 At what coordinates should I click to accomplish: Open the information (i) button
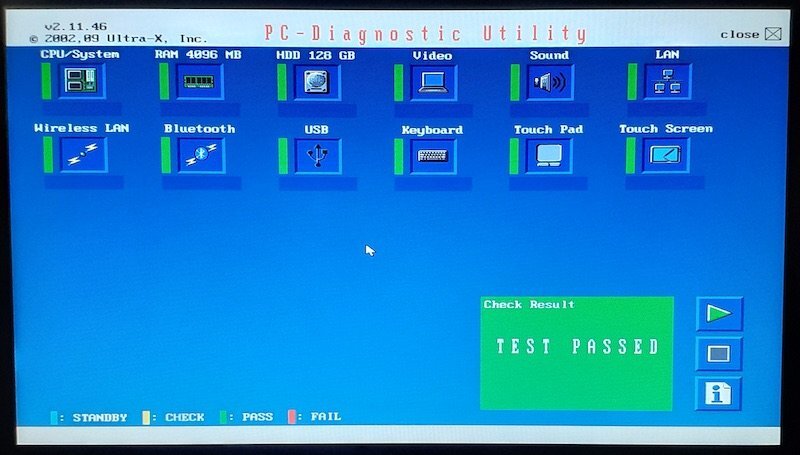tap(718, 393)
